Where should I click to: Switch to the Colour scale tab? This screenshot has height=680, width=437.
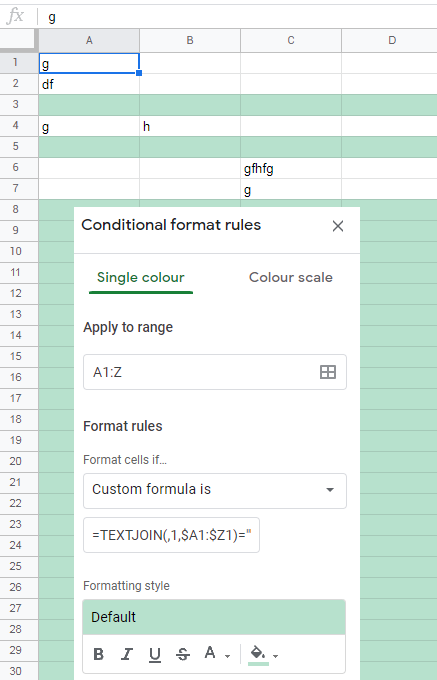click(x=290, y=278)
